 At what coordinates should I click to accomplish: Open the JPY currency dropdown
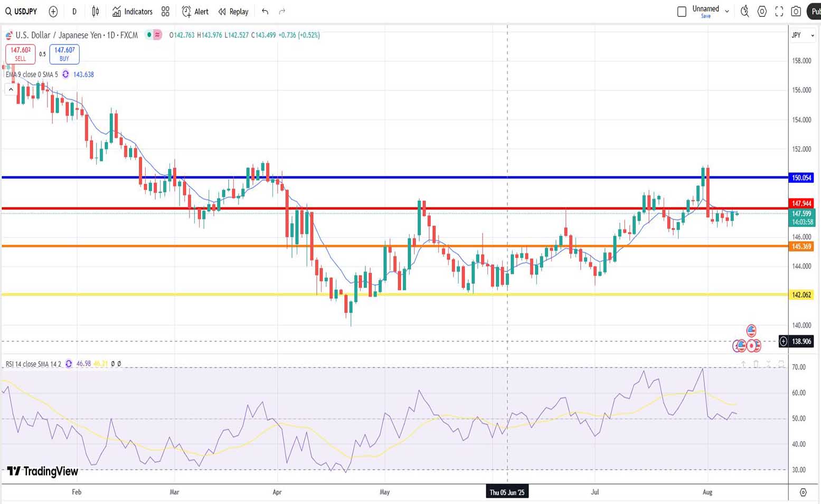point(802,35)
